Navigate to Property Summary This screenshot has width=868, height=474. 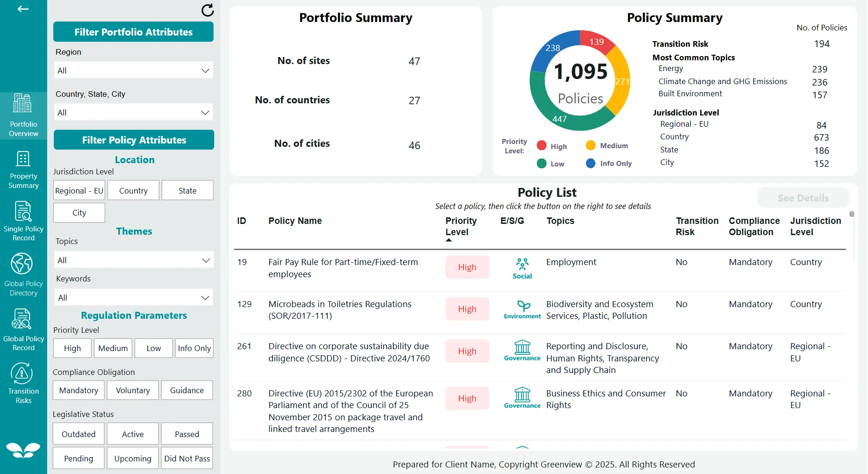pyautogui.click(x=23, y=169)
